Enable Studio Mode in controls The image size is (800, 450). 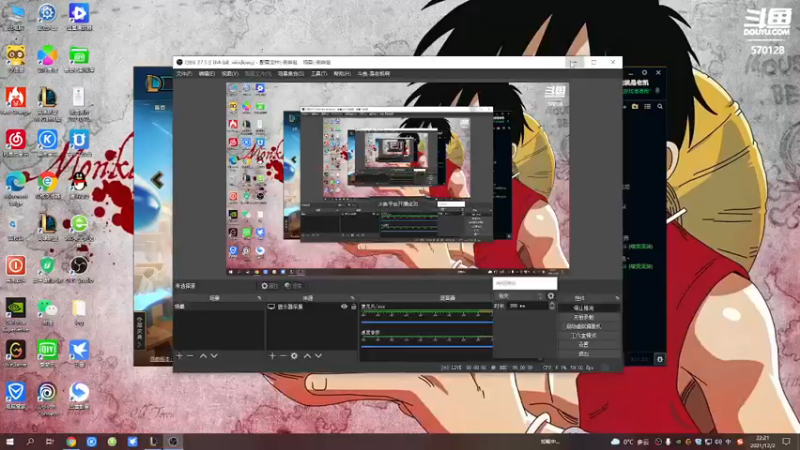(589, 336)
